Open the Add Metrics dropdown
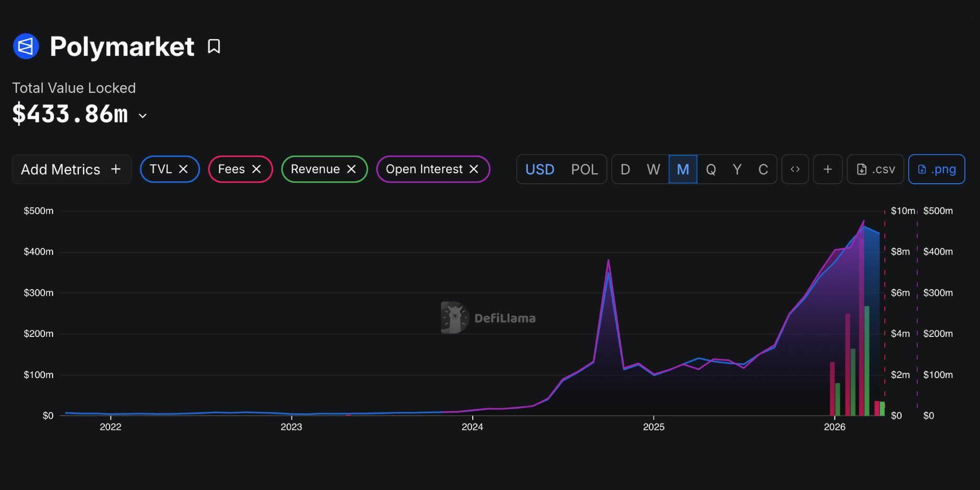The height and width of the screenshot is (490, 980). tap(71, 169)
